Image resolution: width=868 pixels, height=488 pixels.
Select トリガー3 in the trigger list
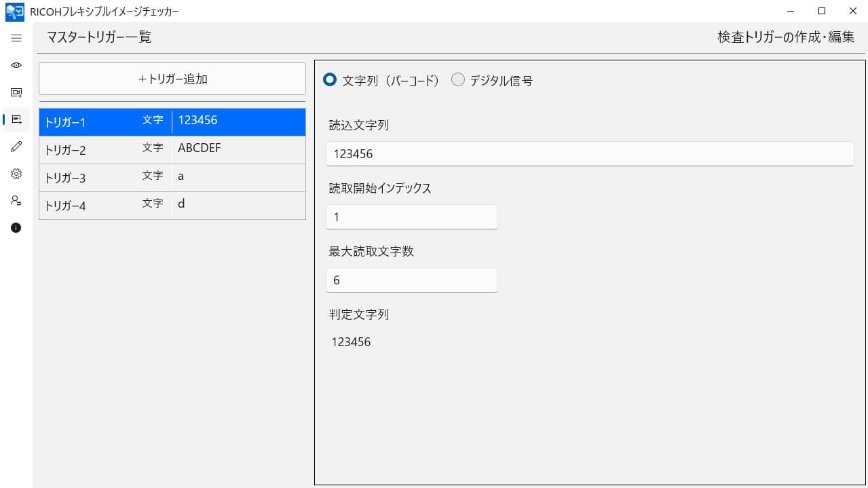pos(172,178)
